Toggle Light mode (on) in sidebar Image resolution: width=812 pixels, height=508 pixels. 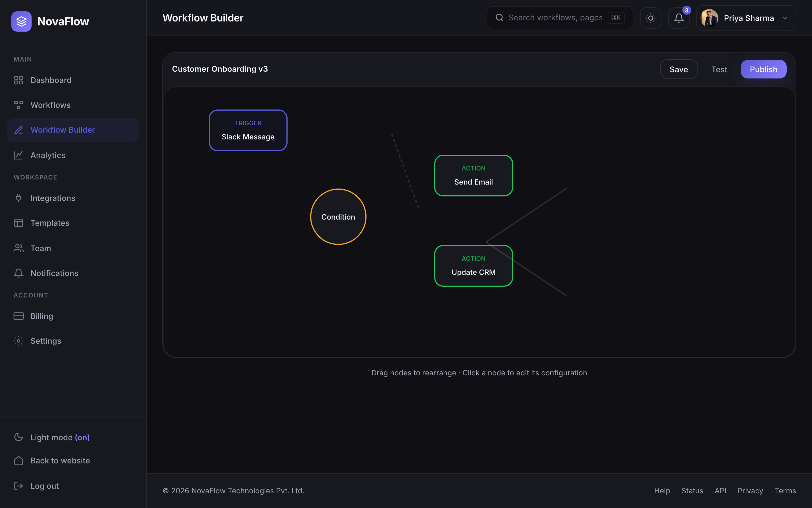(73, 437)
